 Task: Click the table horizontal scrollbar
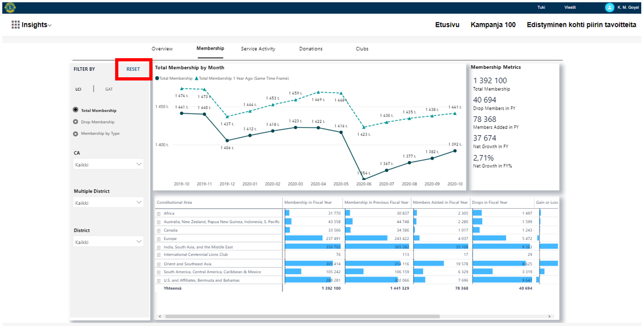point(302,316)
